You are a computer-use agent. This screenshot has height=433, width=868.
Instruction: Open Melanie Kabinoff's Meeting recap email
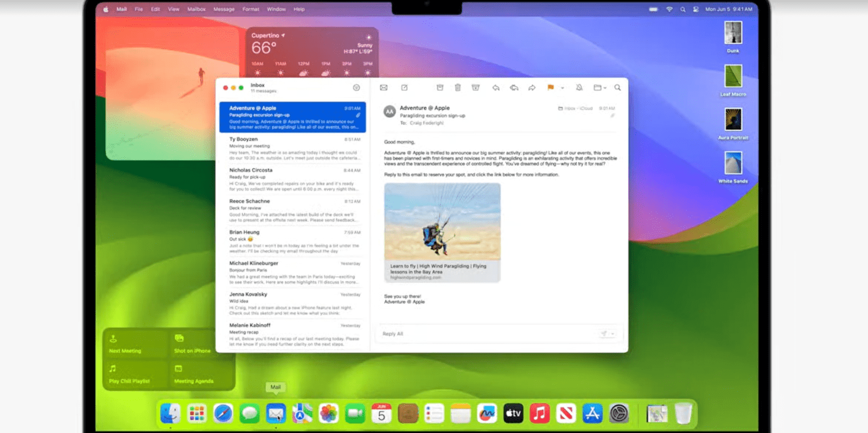pyautogui.click(x=292, y=334)
